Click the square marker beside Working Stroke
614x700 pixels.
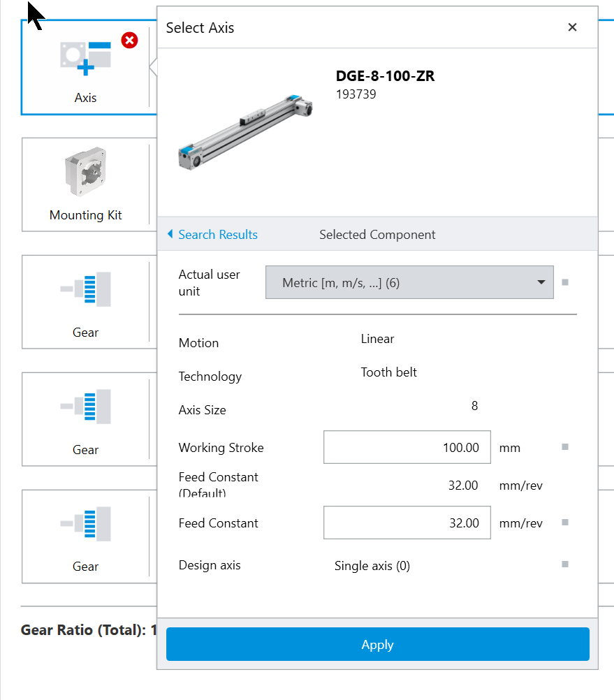[x=565, y=447]
